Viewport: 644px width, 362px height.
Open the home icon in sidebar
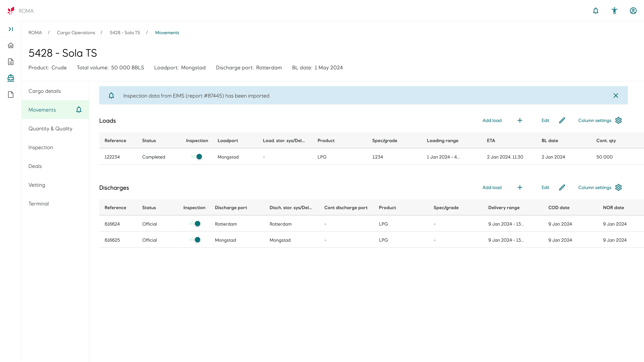(11, 45)
